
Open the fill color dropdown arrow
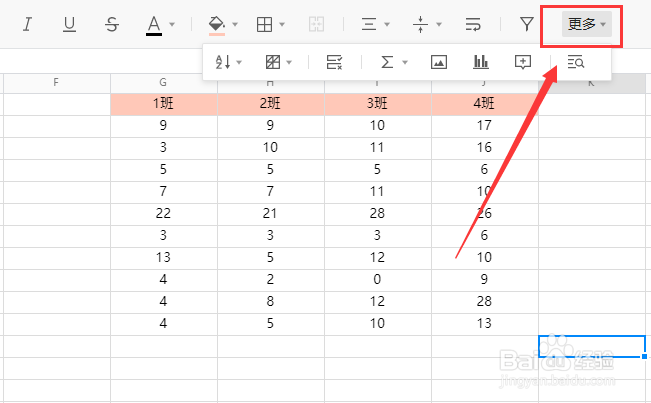click(235, 24)
